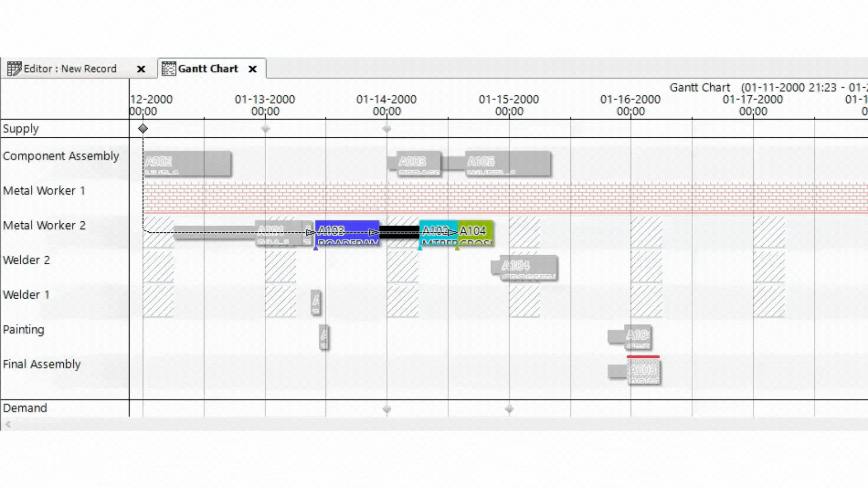Click the Editor tab's table icon
868x488 pixels.
14,69
